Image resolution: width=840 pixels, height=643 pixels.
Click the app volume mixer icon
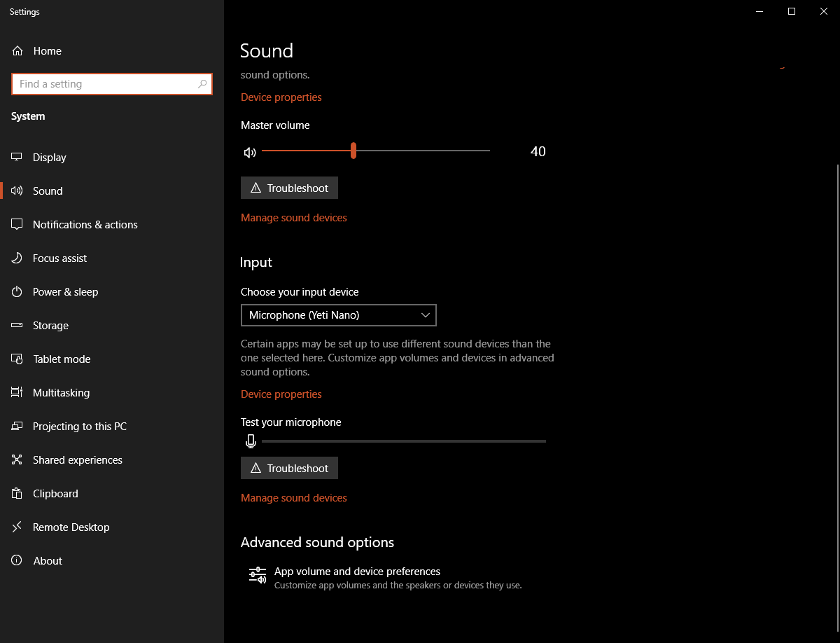[x=258, y=576]
